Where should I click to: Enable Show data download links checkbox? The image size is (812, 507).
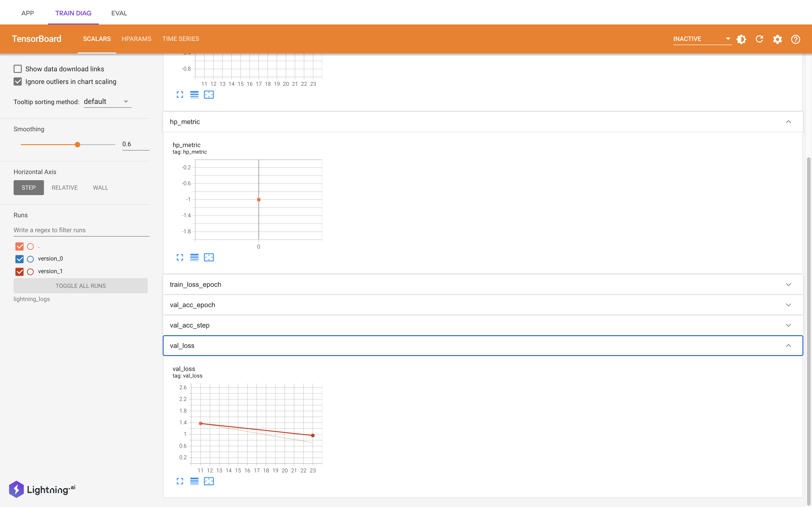click(18, 69)
